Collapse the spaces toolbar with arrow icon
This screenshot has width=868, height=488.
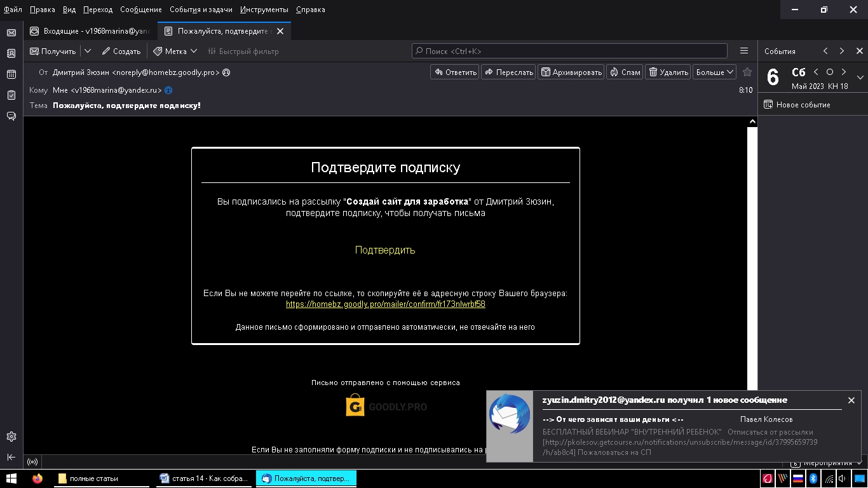(11, 457)
